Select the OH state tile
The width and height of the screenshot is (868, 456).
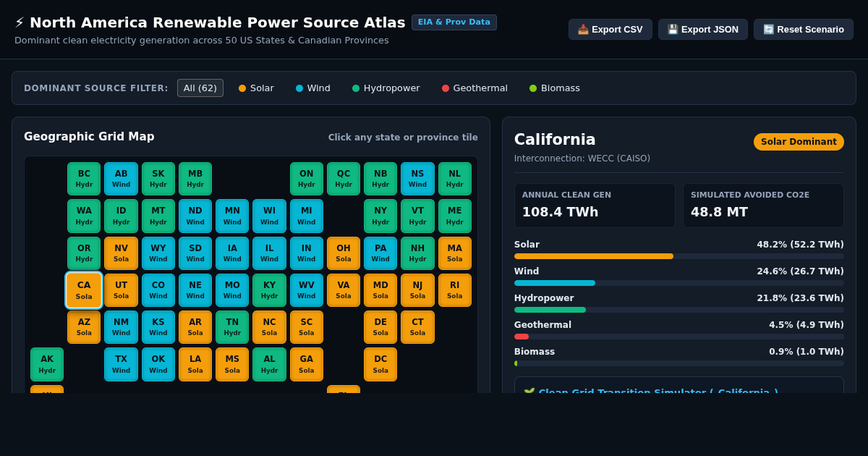click(344, 253)
